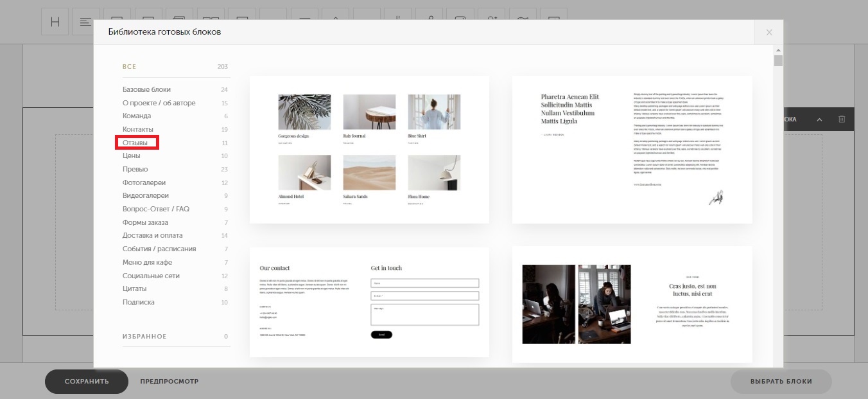Pick the Our contact form block thumbnail
This screenshot has height=399, width=868.
(x=369, y=302)
